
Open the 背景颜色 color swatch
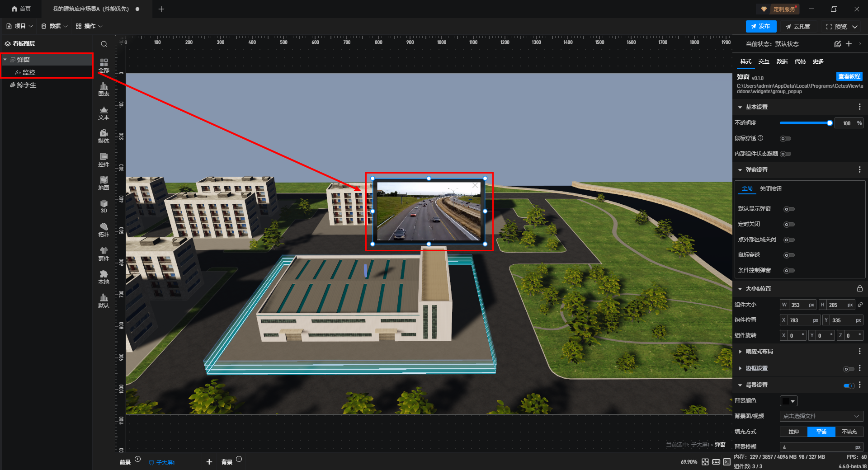point(788,401)
